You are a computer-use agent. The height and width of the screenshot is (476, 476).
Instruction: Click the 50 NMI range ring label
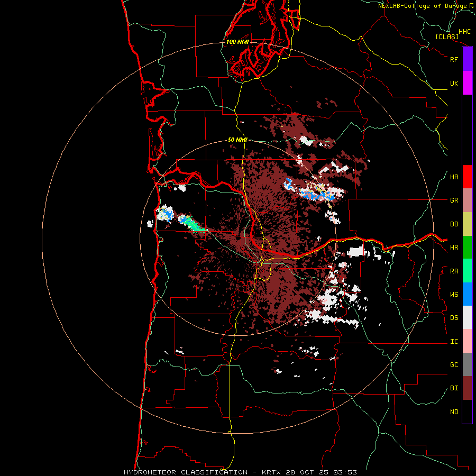click(237, 140)
